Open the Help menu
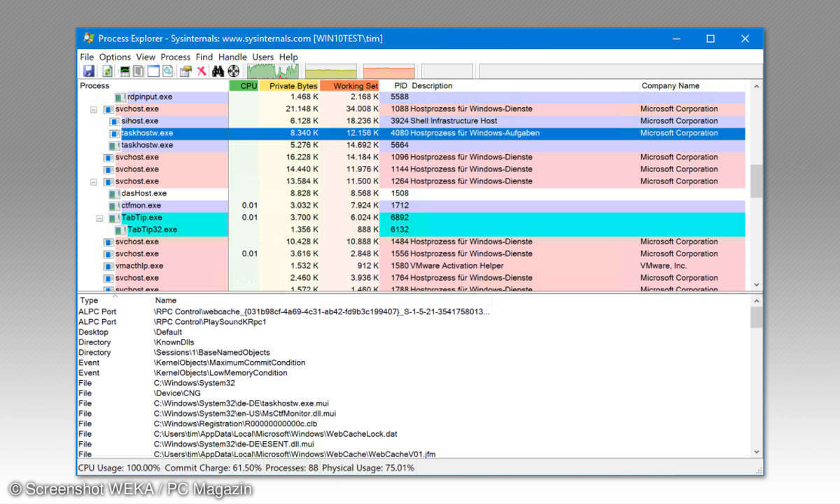This screenshot has height=504, width=840. click(x=288, y=57)
